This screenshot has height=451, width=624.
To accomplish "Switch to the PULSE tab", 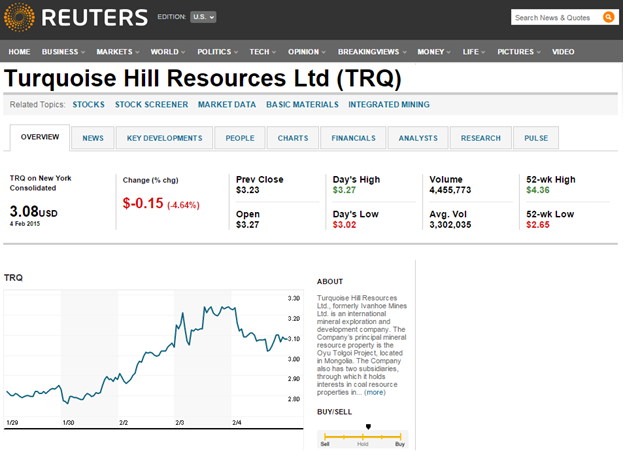I will click(x=536, y=138).
